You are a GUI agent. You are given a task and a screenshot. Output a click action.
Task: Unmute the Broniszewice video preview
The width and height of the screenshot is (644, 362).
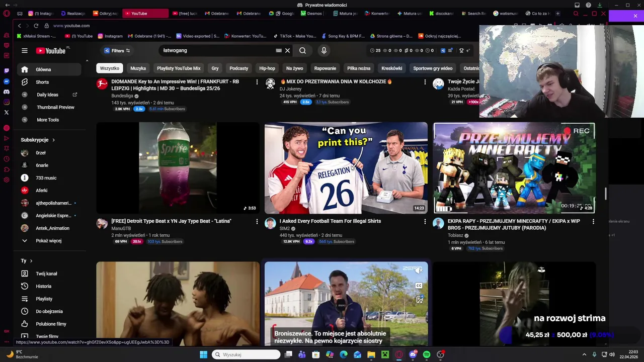pyautogui.click(x=419, y=270)
